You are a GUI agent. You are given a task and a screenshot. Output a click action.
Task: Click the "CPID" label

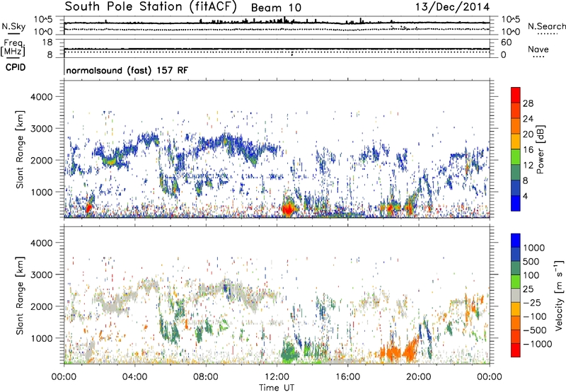(x=15, y=67)
